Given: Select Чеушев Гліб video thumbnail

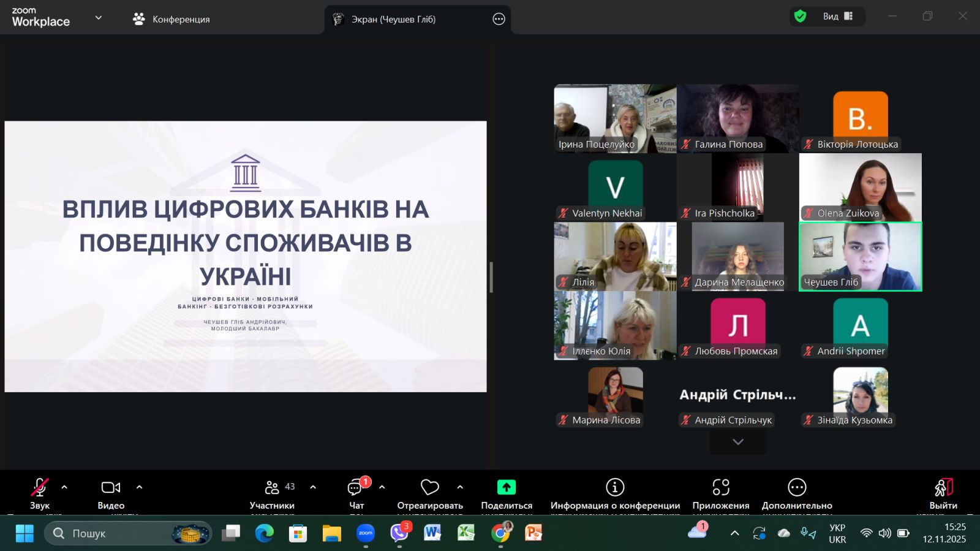Looking at the screenshot, I should [860, 256].
